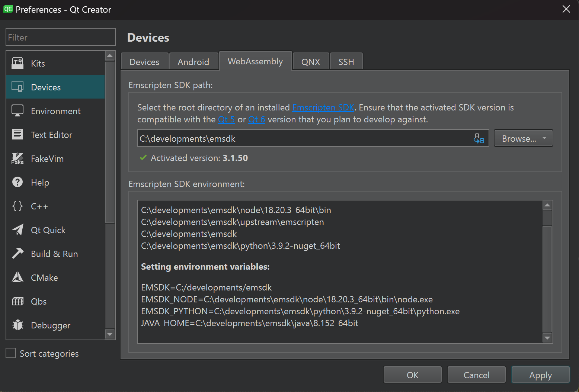Select the FakeVim category label
Image resolution: width=579 pixels, height=392 pixels.
(47, 159)
